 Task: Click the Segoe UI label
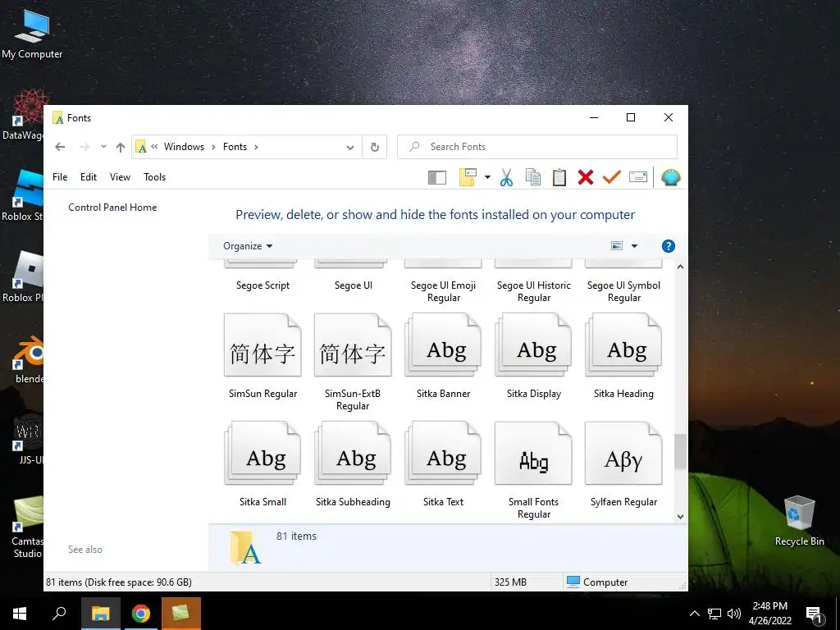pyautogui.click(x=353, y=285)
